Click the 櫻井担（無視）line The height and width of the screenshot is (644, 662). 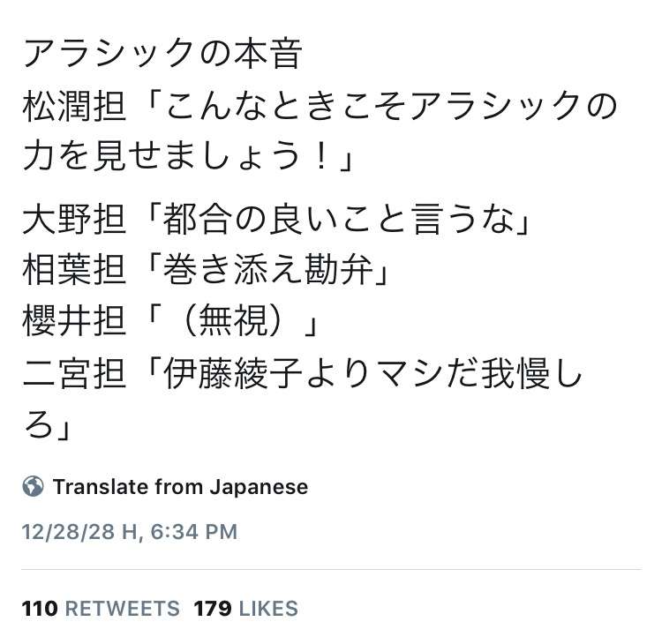pyautogui.click(x=169, y=320)
